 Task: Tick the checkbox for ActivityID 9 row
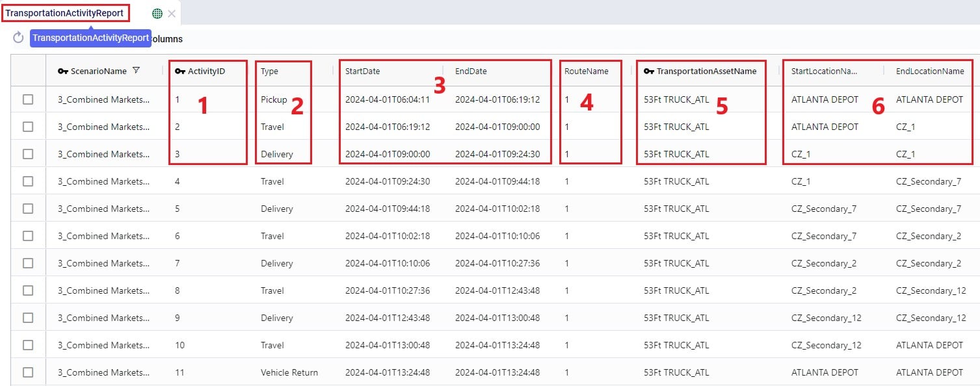pos(28,318)
